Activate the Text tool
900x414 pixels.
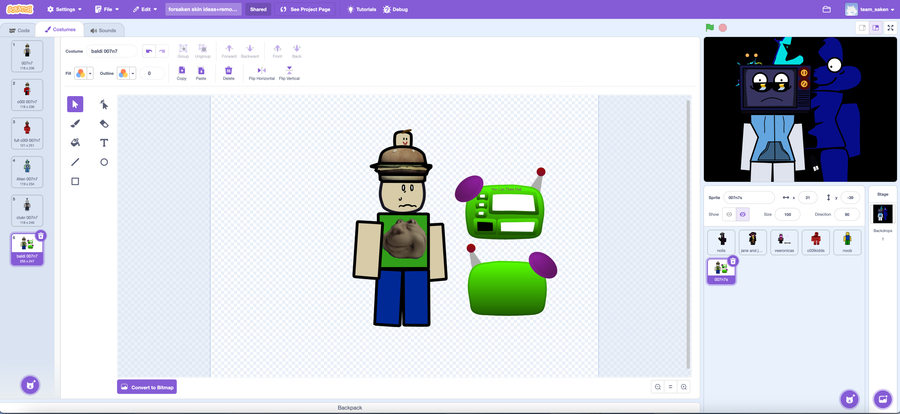104,142
